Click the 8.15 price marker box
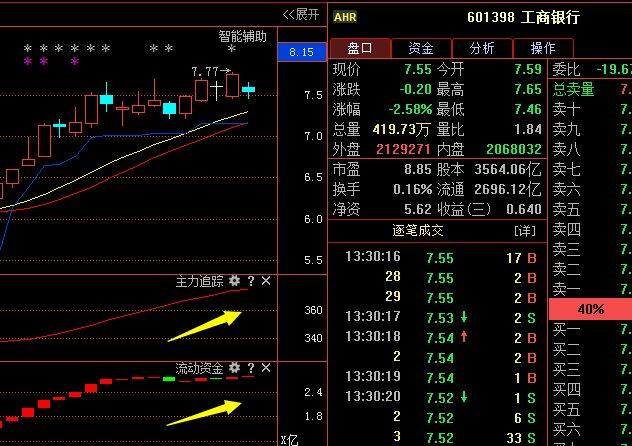This screenshot has width=632, height=446. [x=302, y=52]
